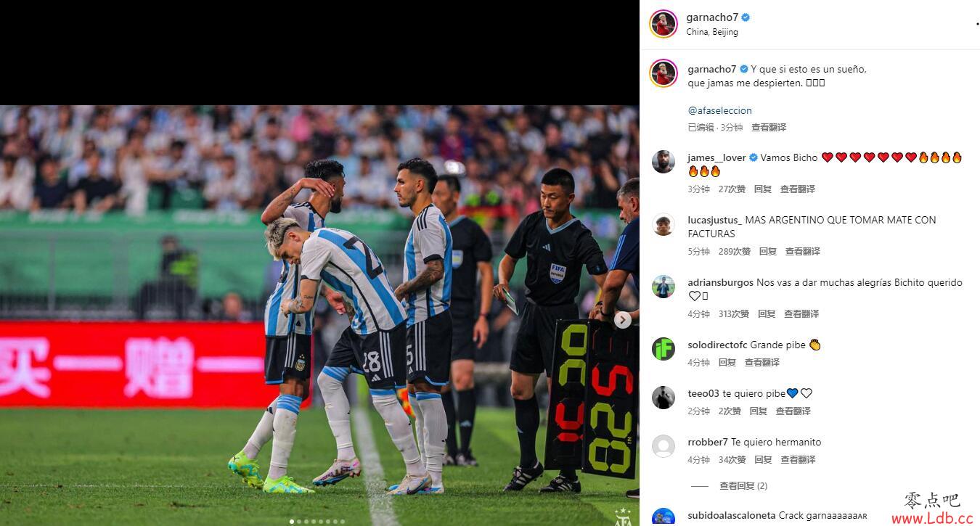980x526 pixels.
Task: Click teeo03 commenter avatar
Action: point(663,398)
